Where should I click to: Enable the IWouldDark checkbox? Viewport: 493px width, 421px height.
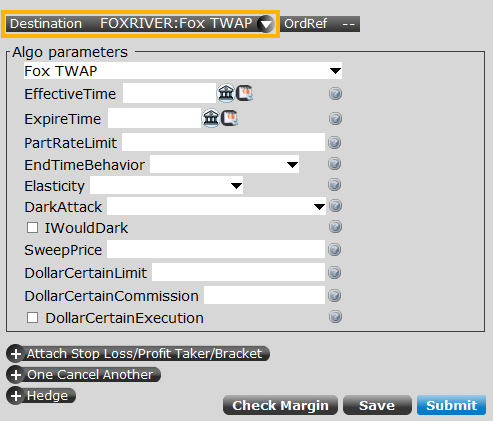pos(32,228)
